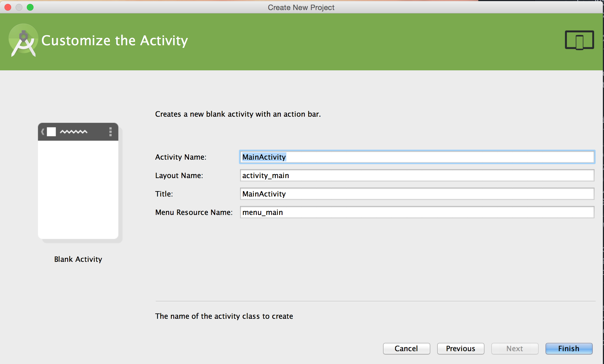Image resolution: width=604 pixels, height=364 pixels.
Task: Click the 'Title:' label
Action: pos(164,194)
